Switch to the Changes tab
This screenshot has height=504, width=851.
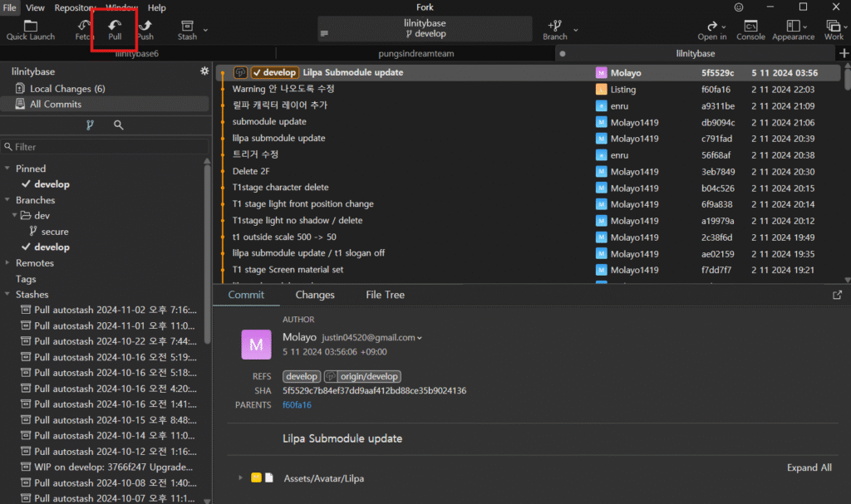315,295
